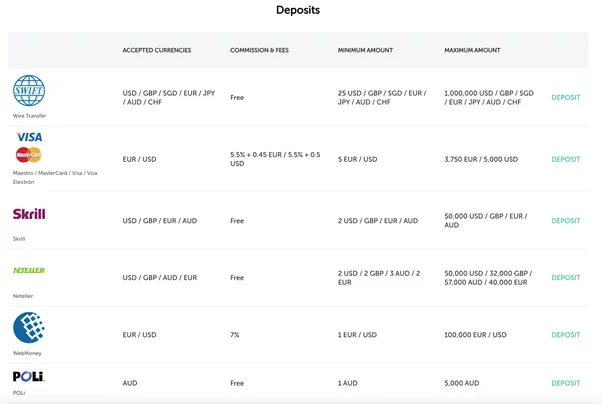Image resolution: width=602 pixels, height=404 pixels.
Task: Choose DEPOSIT in the Neteller row
Action: (566, 278)
